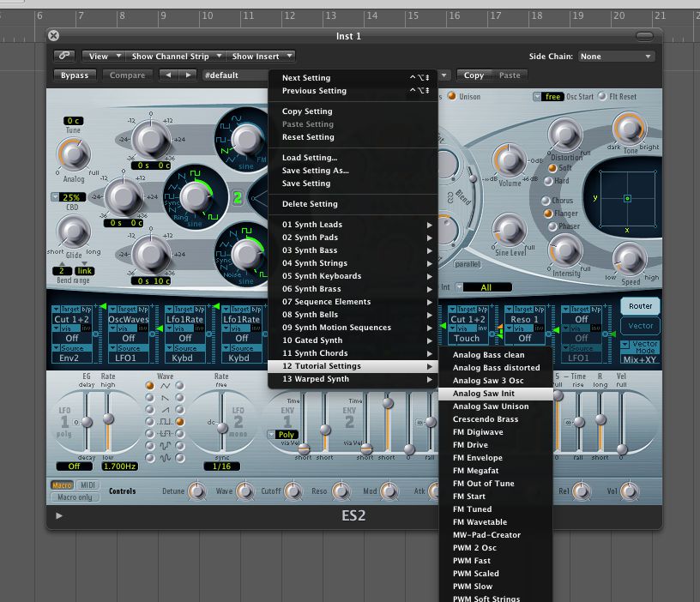Select LFO 2 triangle wave radio button
This screenshot has width=700, height=602.
[x=180, y=386]
